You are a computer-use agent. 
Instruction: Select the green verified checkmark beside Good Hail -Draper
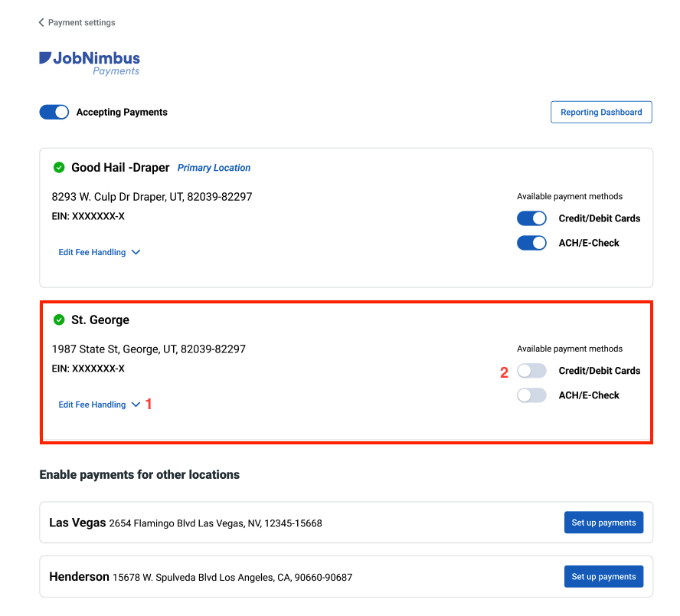[60, 167]
